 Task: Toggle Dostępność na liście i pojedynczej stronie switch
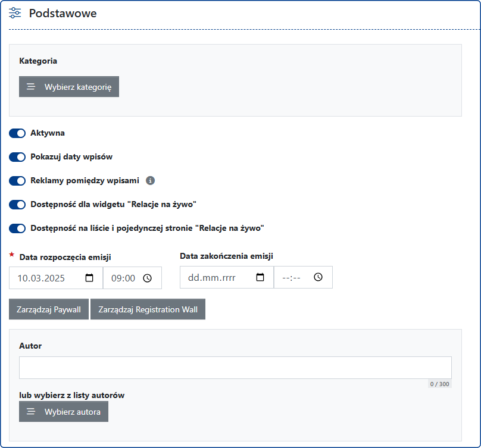click(17, 228)
